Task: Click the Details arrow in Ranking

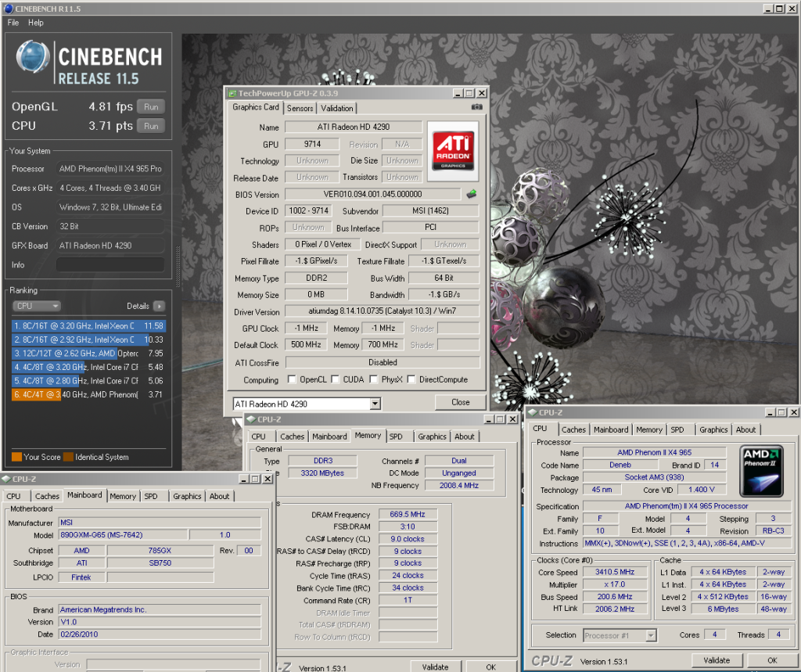Action: pos(159,306)
